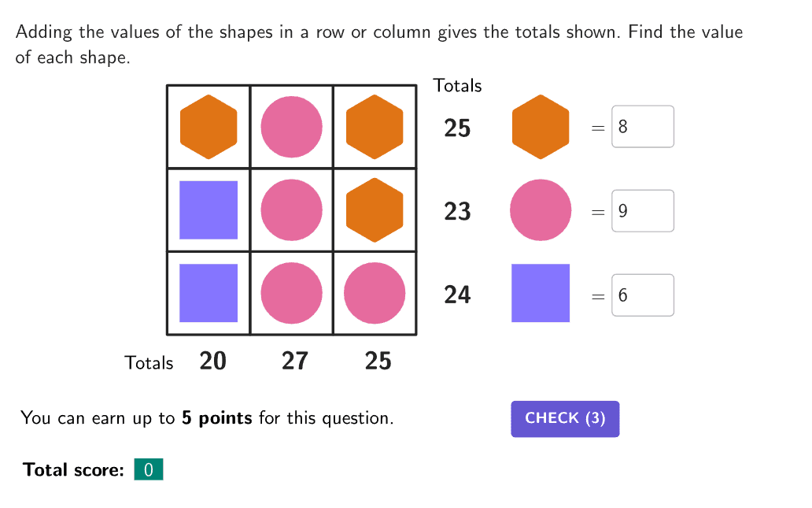Select the orange hexagon in the middle-right grid cell
Screen dimensions: 812x508
[x=375, y=210]
